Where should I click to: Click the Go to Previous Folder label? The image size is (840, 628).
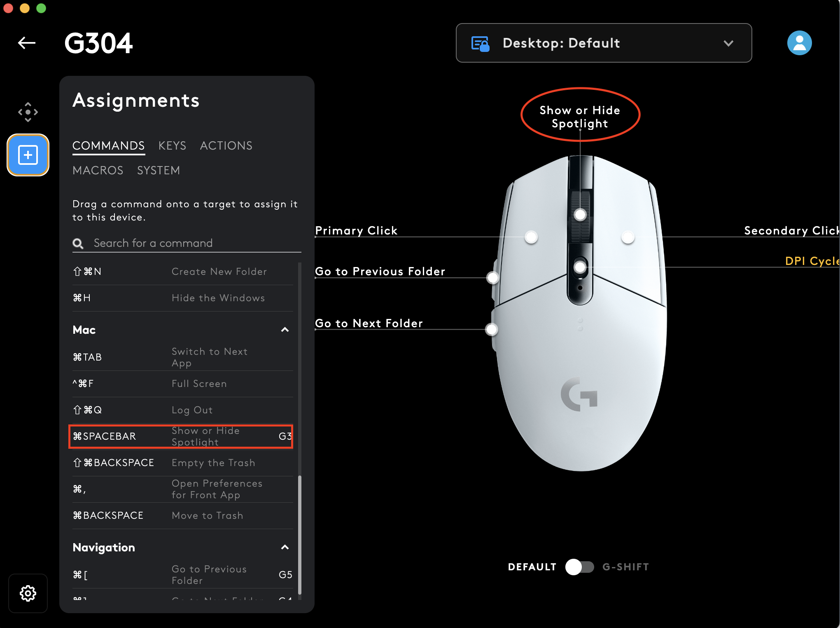pos(380,272)
